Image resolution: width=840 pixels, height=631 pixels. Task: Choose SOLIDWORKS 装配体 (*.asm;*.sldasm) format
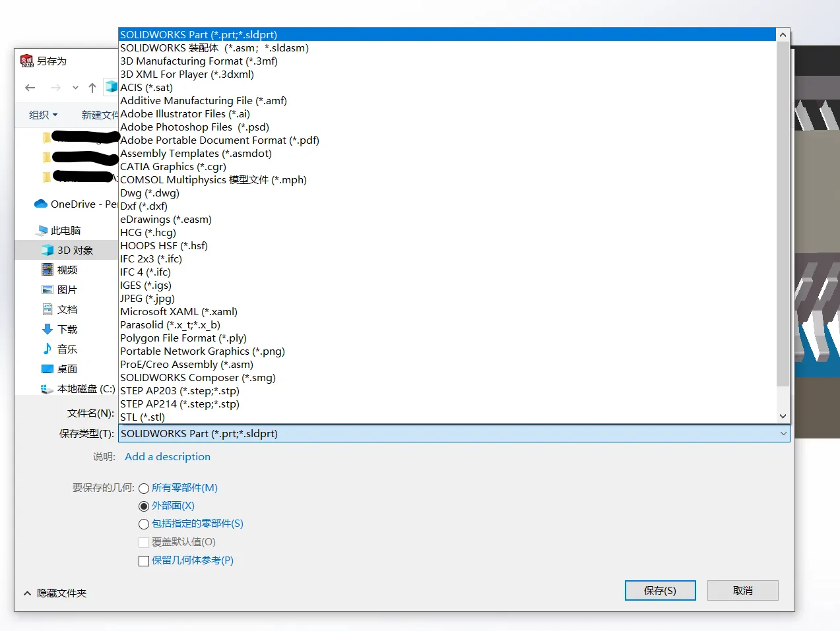447,47
